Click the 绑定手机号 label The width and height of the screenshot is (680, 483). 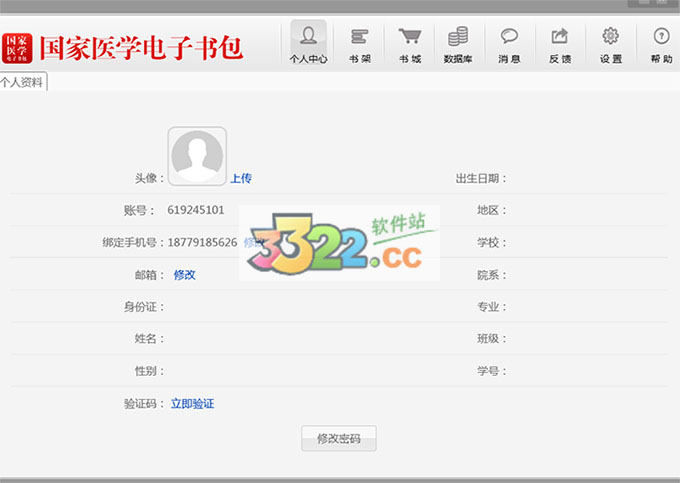pyautogui.click(x=133, y=242)
